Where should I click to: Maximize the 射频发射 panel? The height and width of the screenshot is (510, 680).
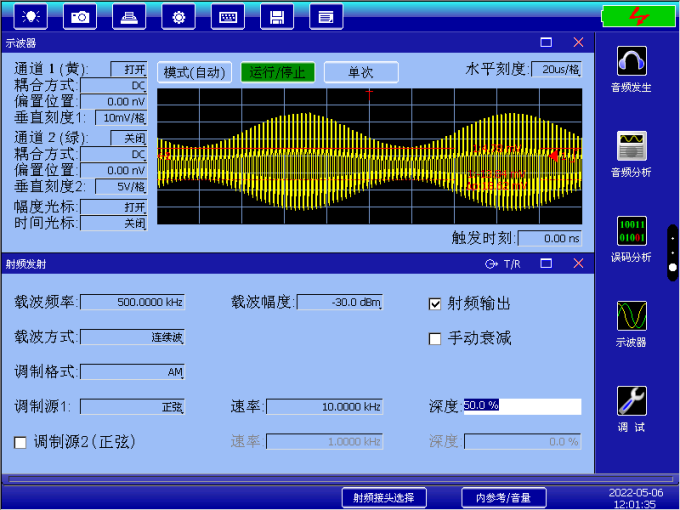(546, 263)
